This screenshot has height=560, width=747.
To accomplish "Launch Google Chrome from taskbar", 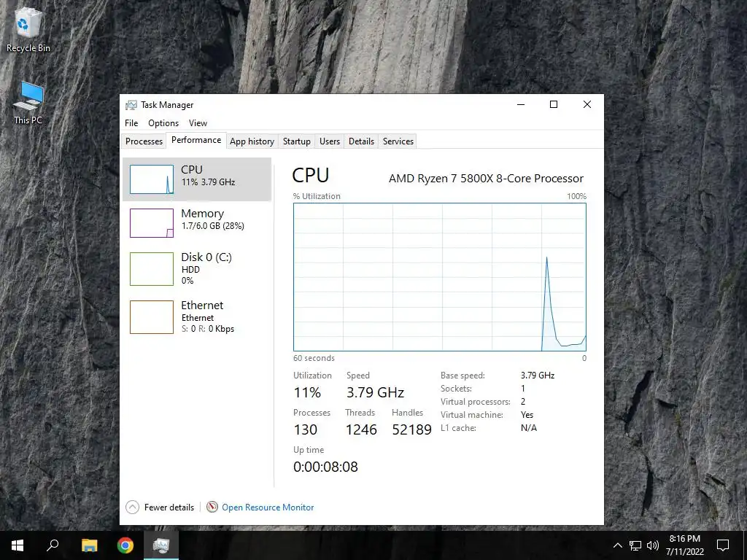I will [x=125, y=545].
